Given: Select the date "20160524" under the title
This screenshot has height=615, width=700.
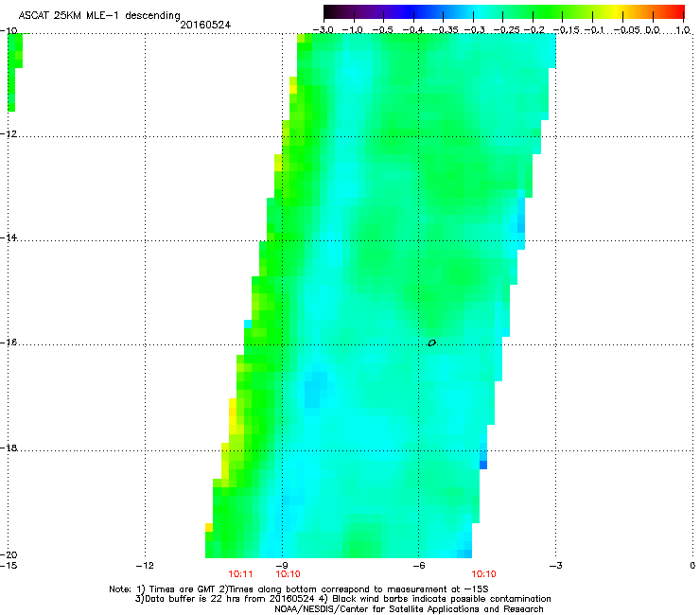Looking at the screenshot, I should 205,25.
